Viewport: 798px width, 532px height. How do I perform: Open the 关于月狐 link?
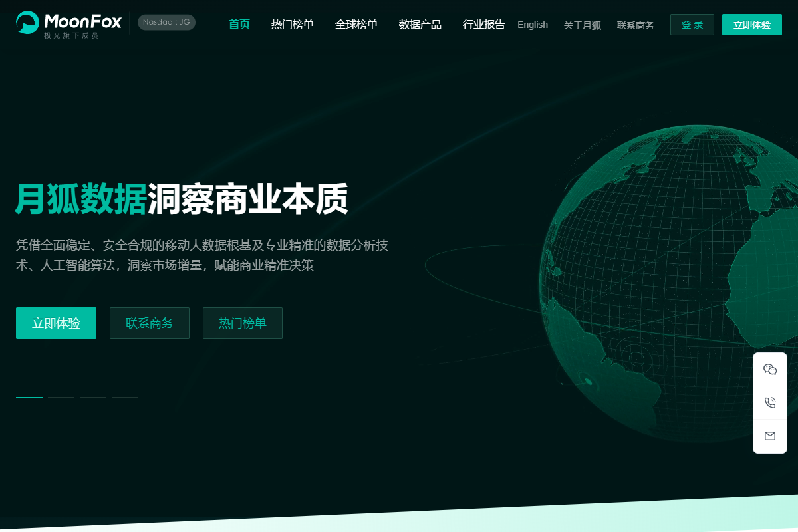(583, 25)
